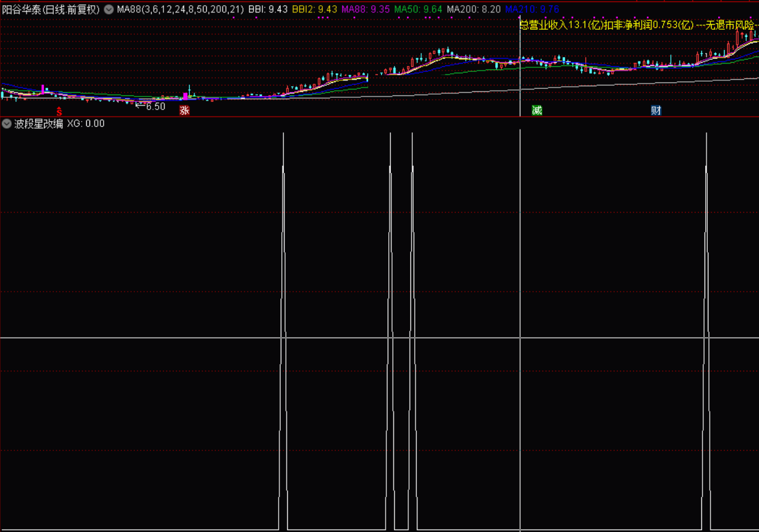759x532 pixels.
Task: Click the green 减 event marker
Action: pos(537,110)
